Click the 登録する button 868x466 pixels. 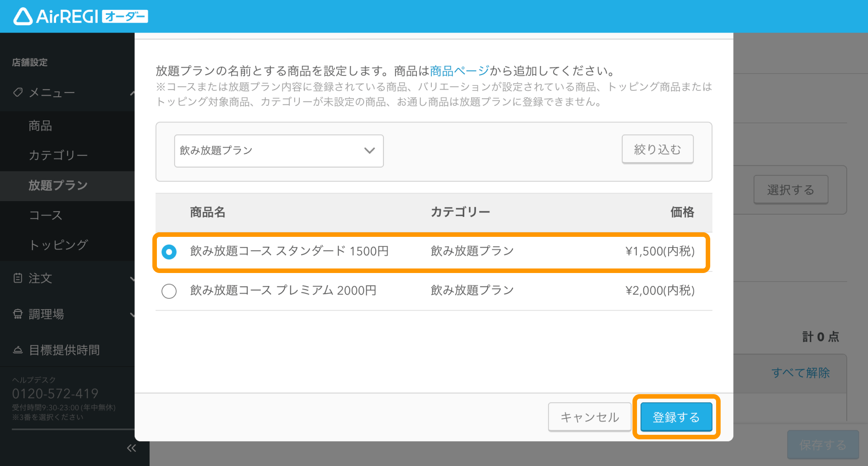(676, 417)
